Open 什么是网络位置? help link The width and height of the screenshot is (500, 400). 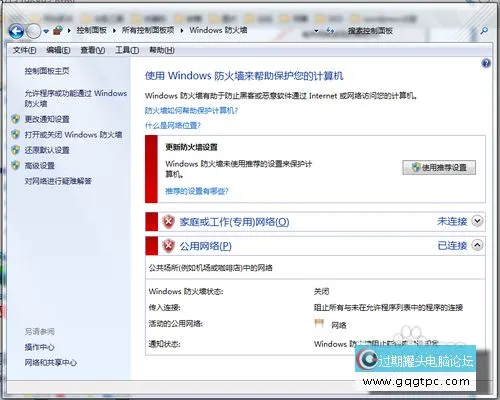pyautogui.click(x=173, y=125)
